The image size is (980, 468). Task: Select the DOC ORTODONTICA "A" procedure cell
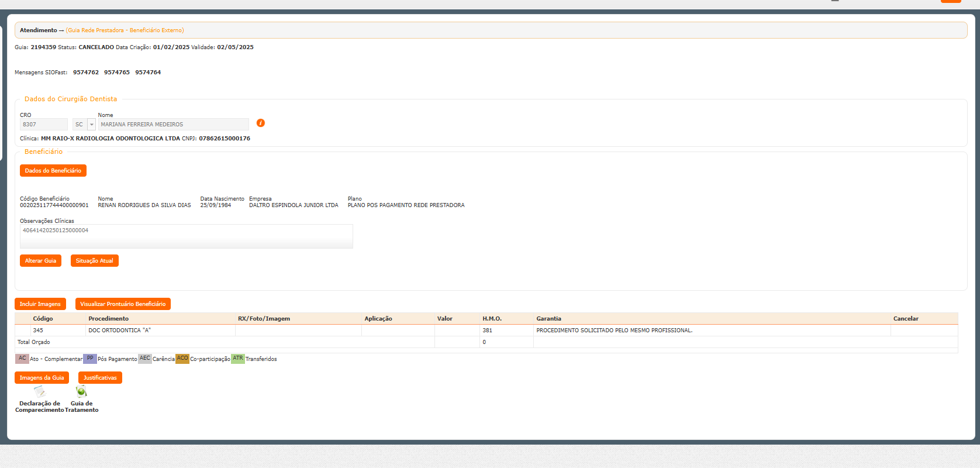(161, 331)
